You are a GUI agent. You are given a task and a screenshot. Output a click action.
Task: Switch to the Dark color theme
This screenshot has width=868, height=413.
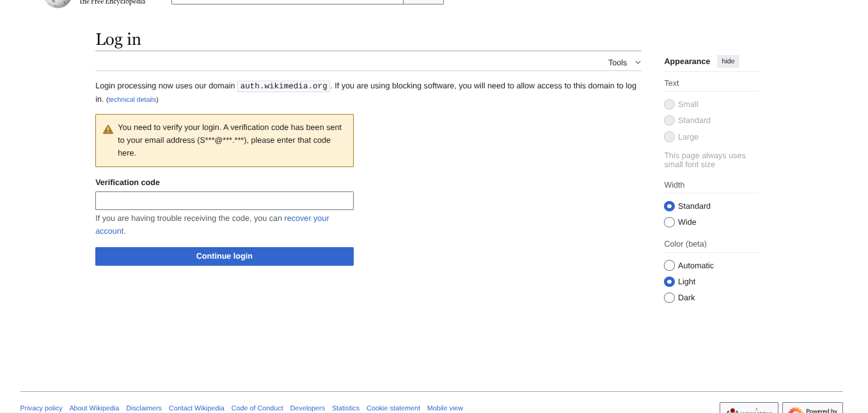(x=670, y=298)
